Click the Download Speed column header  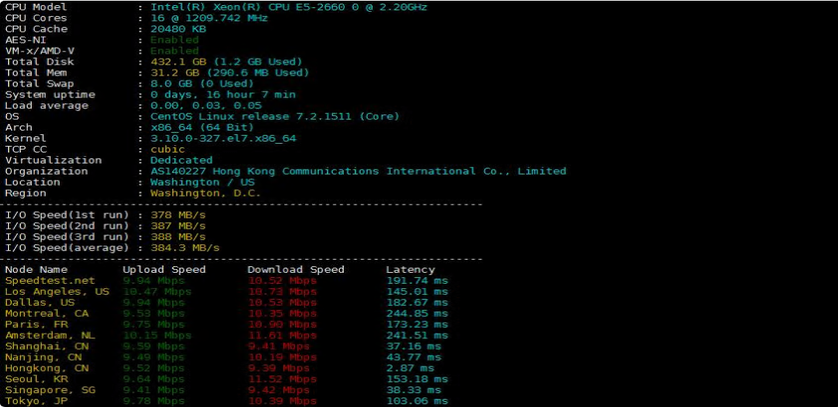[x=295, y=270]
